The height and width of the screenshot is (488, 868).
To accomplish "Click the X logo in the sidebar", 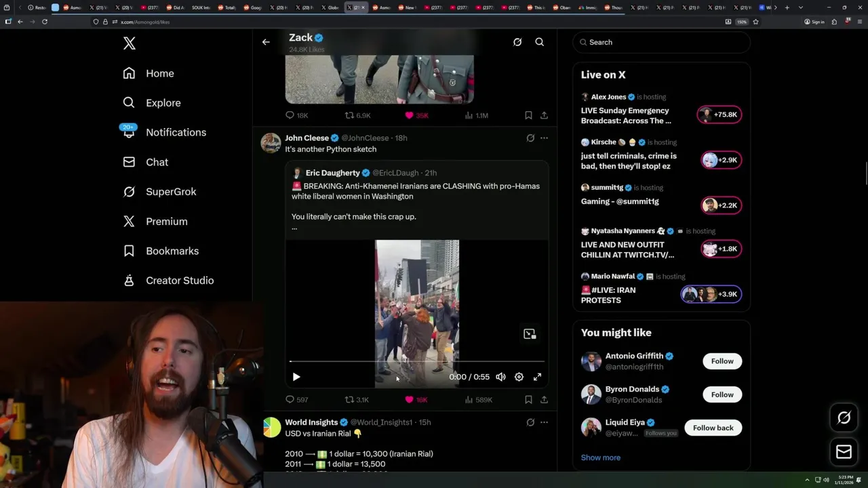I will coord(130,43).
